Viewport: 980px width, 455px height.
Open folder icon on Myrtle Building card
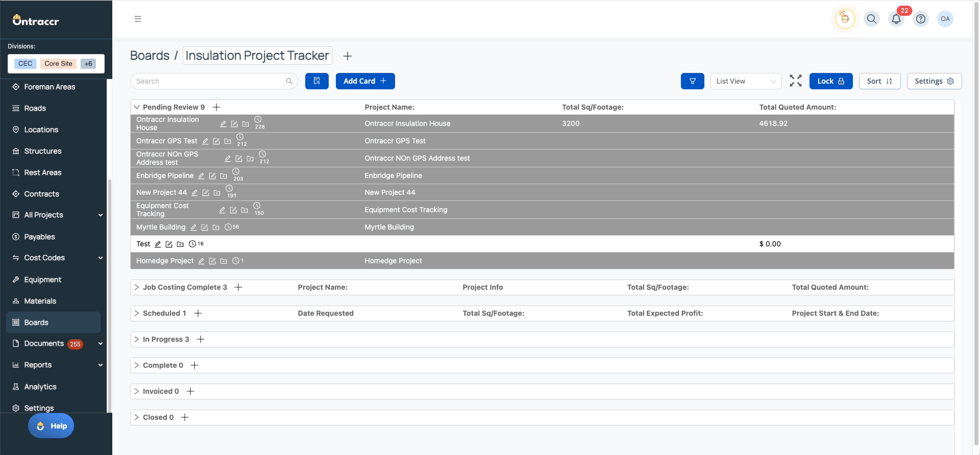(216, 227)
